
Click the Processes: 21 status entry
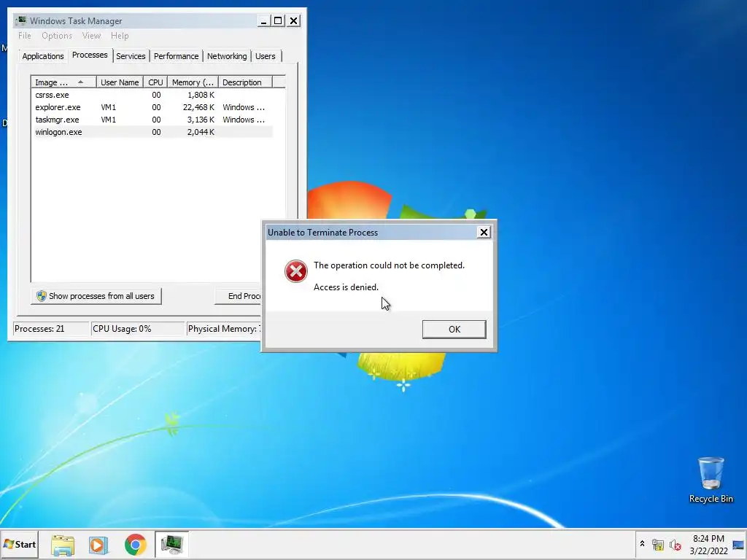coord(50,329)
